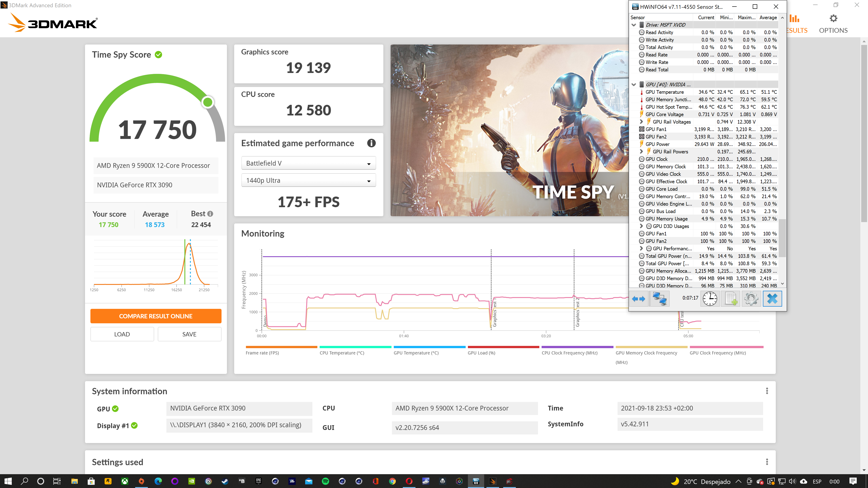Open Spotify from the taskbar

click(x=325, y=481)
